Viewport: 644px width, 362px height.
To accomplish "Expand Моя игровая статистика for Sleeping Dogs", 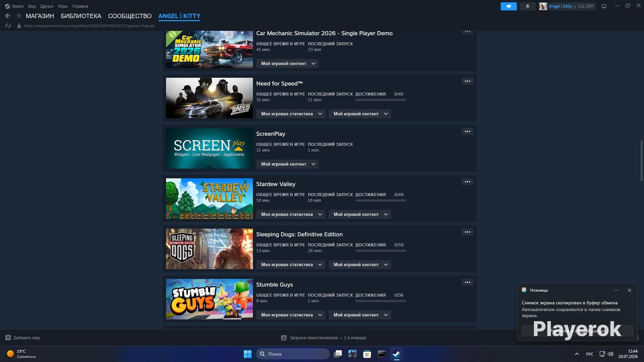I will (x=291, y=265).
